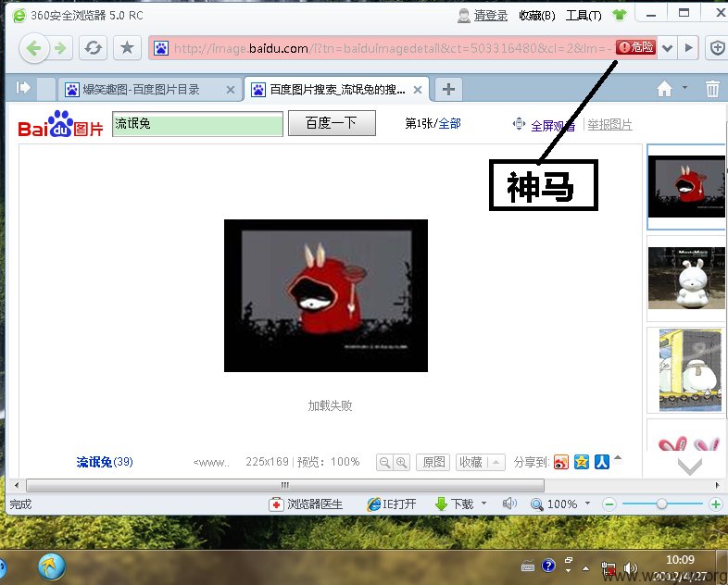Go to the home page icon

pos(664,88)
